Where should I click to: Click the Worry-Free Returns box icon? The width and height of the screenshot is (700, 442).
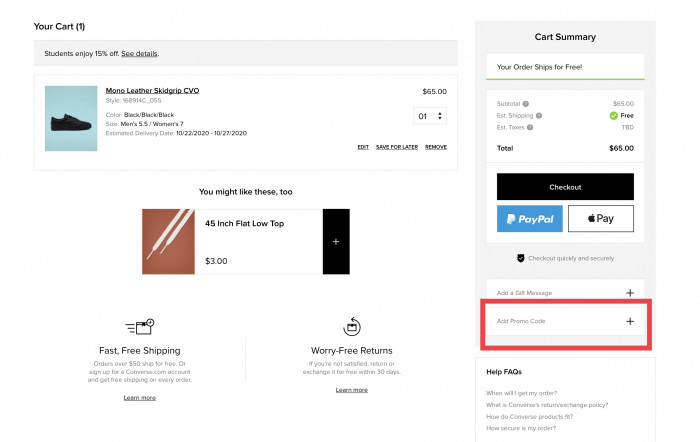(x=351, y=327)
